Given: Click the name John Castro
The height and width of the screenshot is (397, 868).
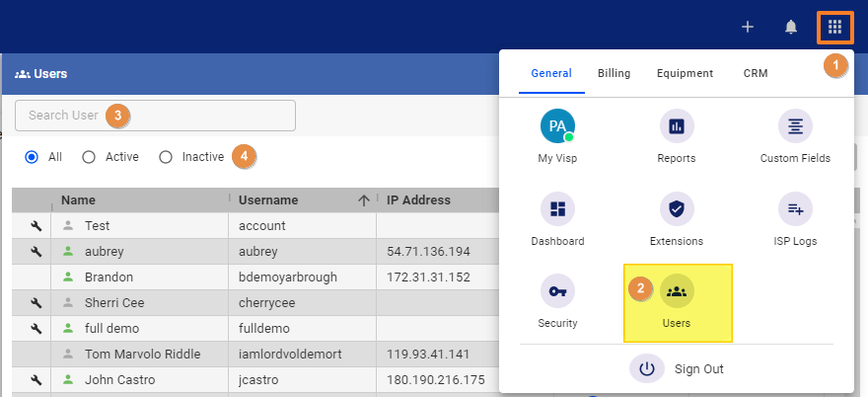Looking at the screenshot, I should coord(119,380).
